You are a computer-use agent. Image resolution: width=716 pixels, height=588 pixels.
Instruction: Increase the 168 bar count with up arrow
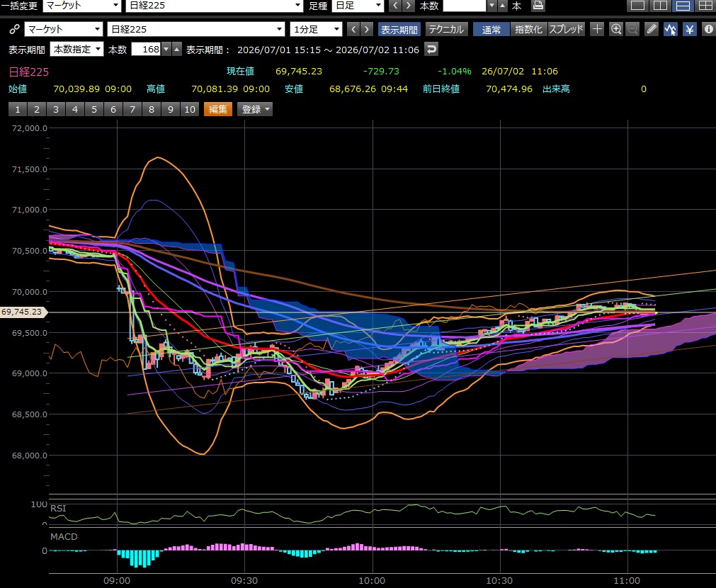[x=177, y=50]
